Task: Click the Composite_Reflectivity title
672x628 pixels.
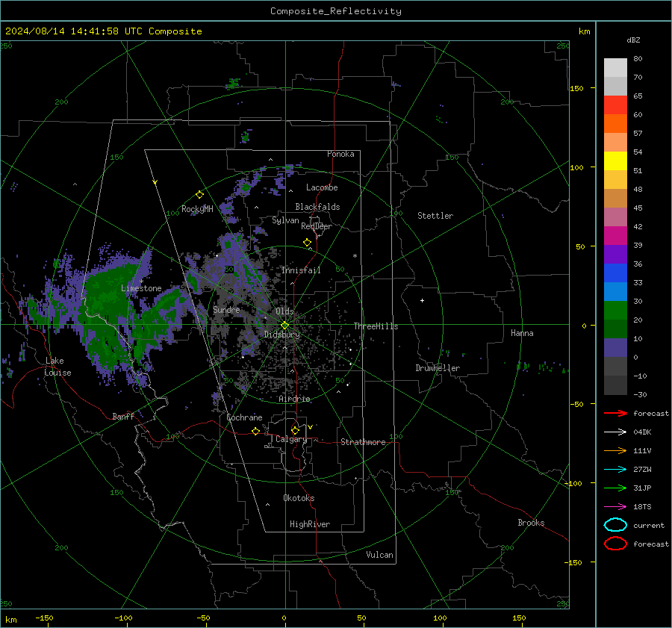Action: click(336, 11)
